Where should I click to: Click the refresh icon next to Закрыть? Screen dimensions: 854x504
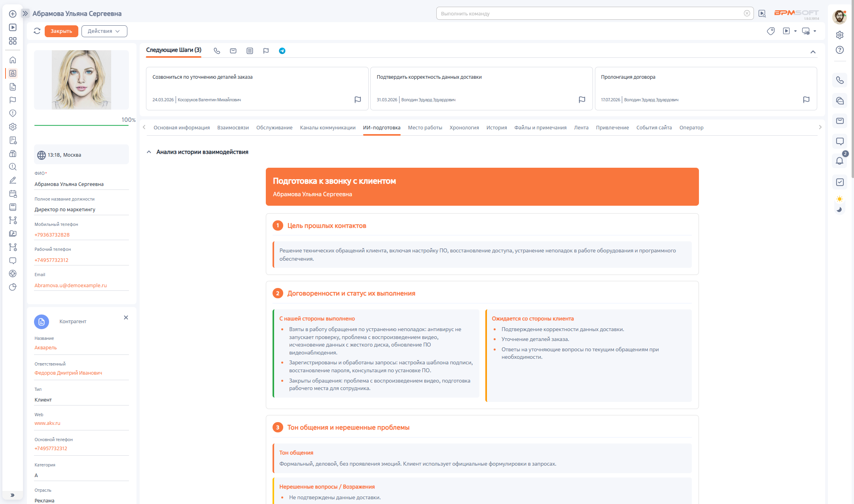pos(37,31)
